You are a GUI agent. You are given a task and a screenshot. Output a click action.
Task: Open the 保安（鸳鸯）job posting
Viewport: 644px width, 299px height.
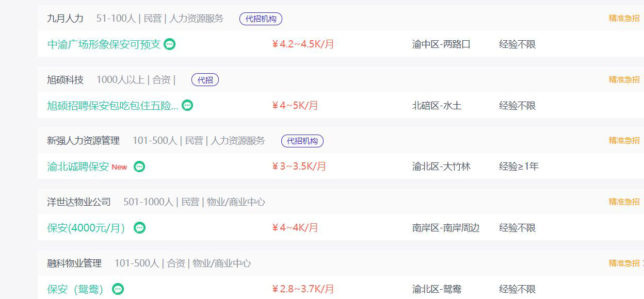coord(75,289)
